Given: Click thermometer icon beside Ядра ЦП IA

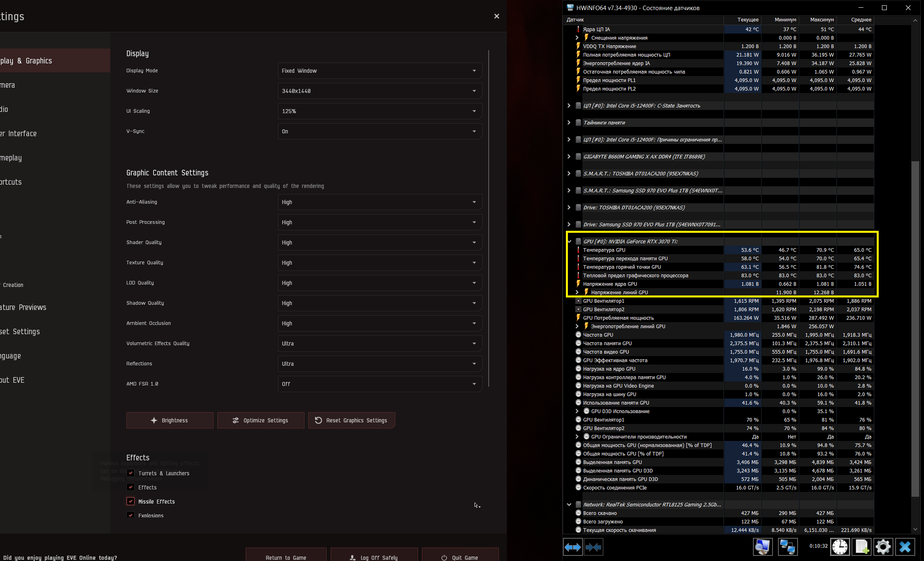Looking at the screenshot, I should pos(578,29).
